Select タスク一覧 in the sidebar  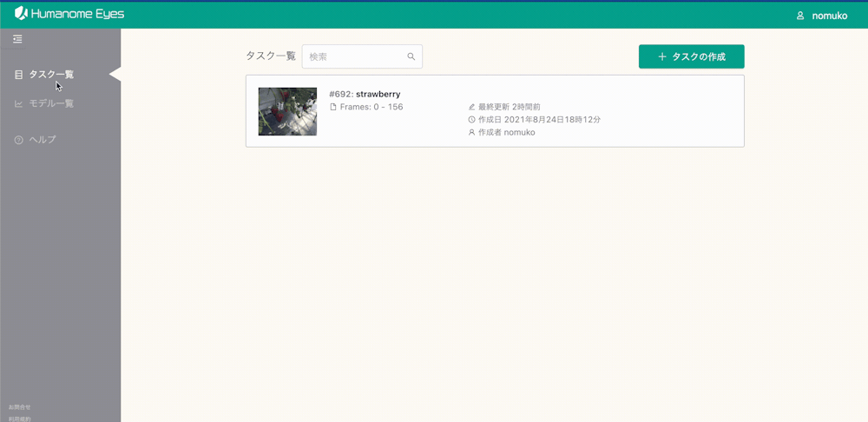(x=51, y=75)
